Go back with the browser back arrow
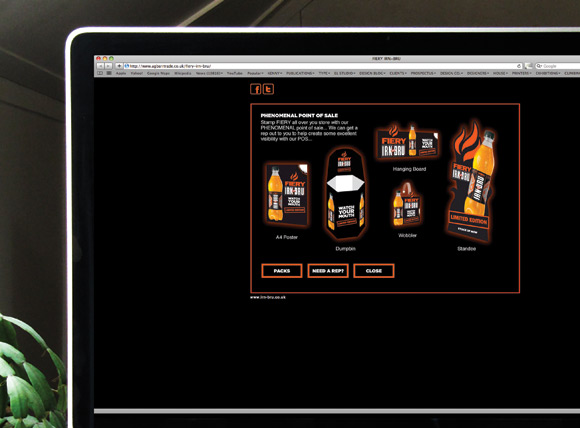 point(100,66)
